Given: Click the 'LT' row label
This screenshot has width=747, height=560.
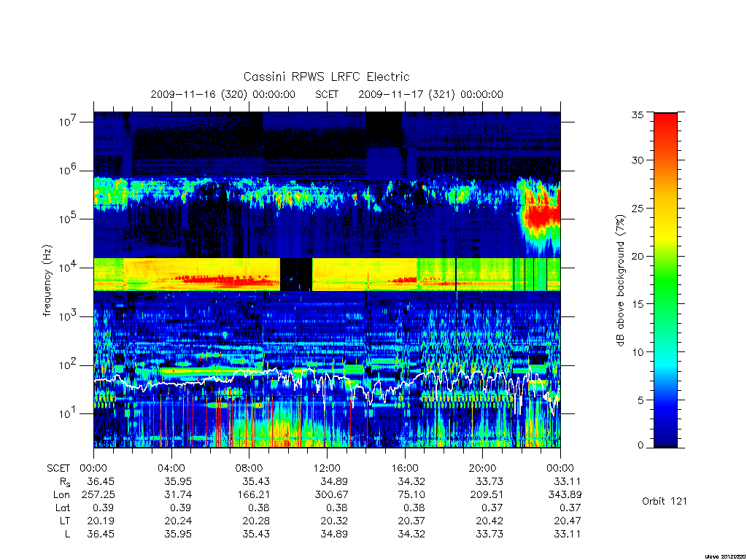Looking at the screenshot, I should [65, 521].
